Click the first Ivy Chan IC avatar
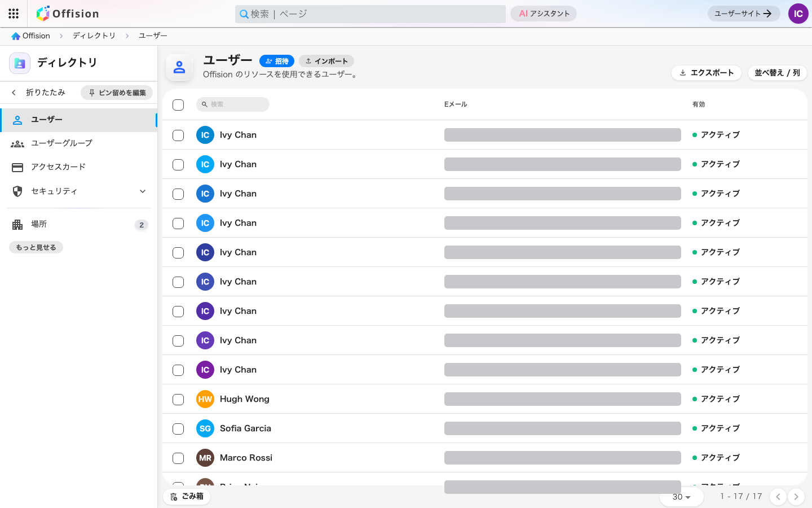This screenshot has height=508, width=812. tap(205, 135)
